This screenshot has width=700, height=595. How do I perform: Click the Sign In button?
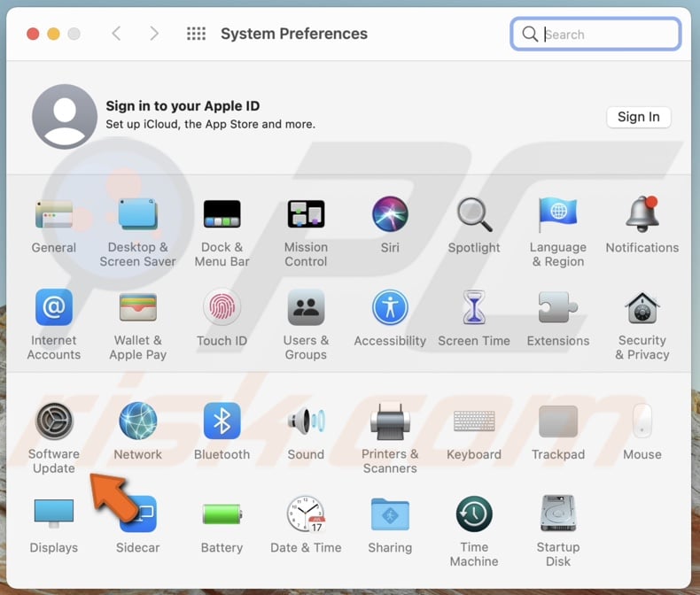pos(638,117)
